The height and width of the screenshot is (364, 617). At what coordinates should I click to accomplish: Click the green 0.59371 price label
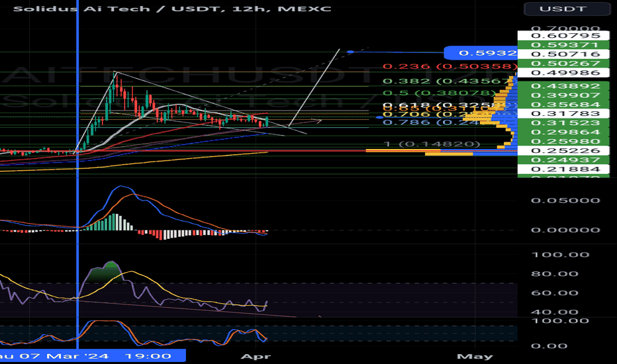[564, 45]
